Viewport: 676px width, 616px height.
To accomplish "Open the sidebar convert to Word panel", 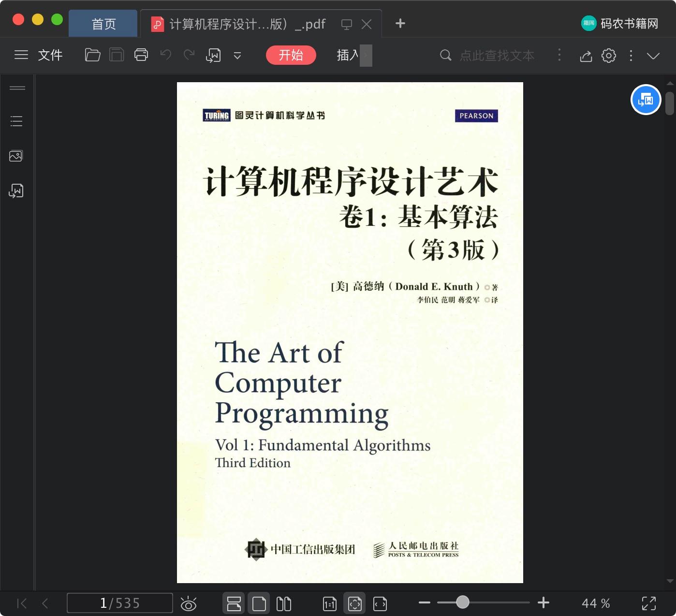I will (16, 191).
